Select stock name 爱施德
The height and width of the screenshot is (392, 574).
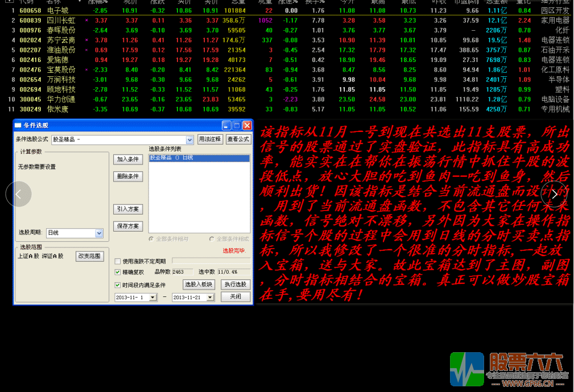(58, 60)
